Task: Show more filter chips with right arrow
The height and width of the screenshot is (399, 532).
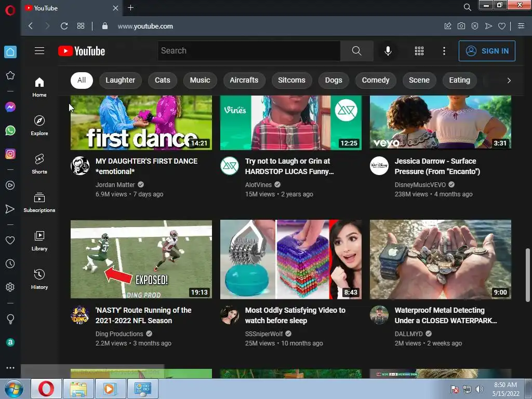Action: click(509, 81)
